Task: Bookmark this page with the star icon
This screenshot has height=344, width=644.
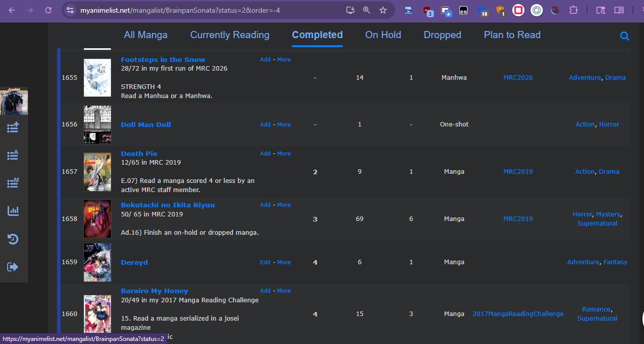Action: tap(383, 10)
